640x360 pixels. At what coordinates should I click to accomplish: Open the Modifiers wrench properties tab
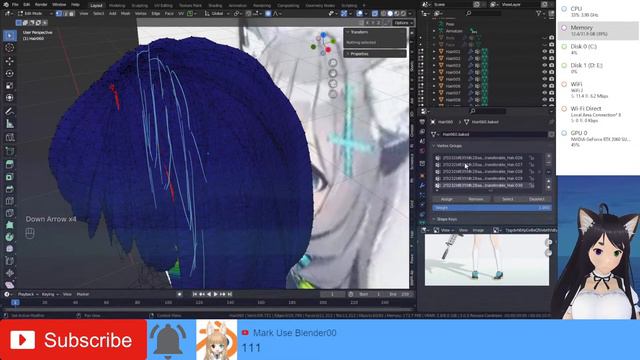(x=422, y=185)
